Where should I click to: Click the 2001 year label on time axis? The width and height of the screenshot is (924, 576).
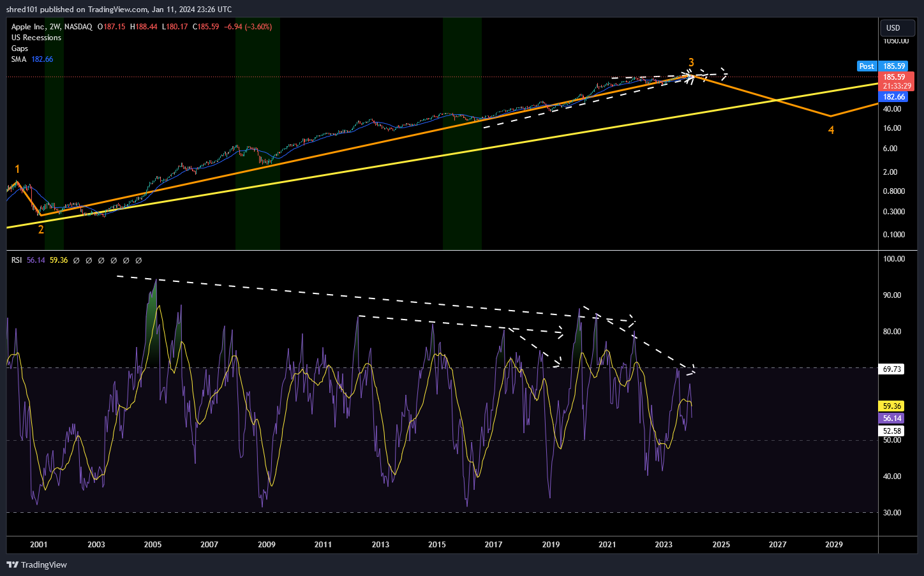[39, 545]
